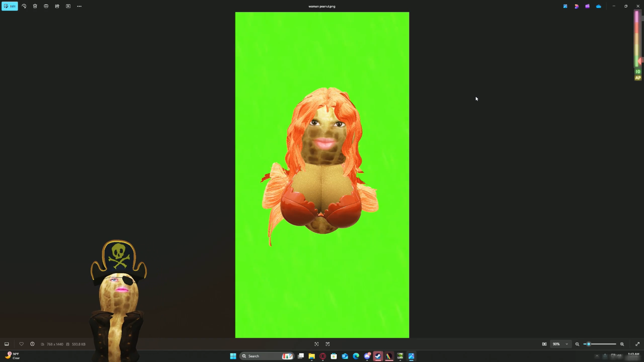The width and height of the screenshot is (644, 362).
Task: Toggle the filmstrip view icon
Action: 7,344
